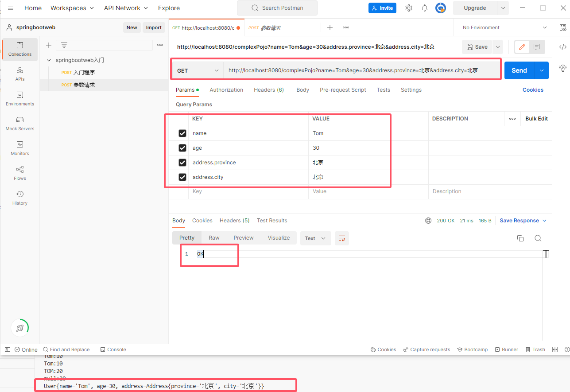Open Monitors in the sidebar

[20, 148]
